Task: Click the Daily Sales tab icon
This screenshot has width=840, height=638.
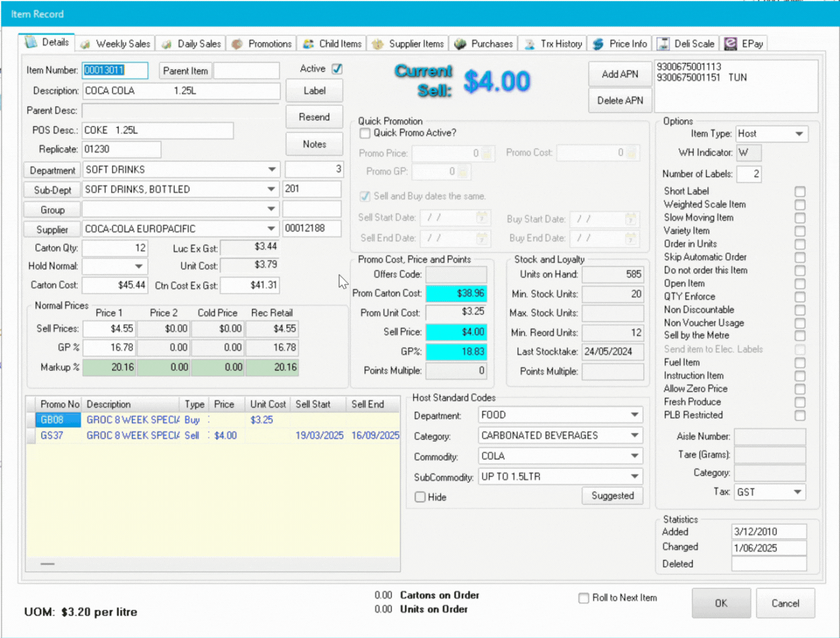Action: 167,44
